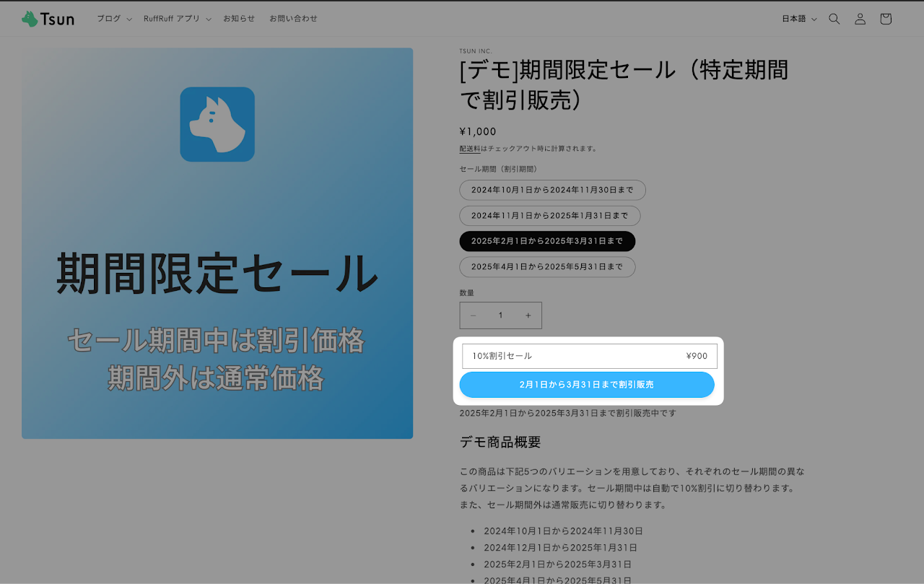Select the 2025年2月1日から2025年3月31日まで option

click(x=547, y=241)
